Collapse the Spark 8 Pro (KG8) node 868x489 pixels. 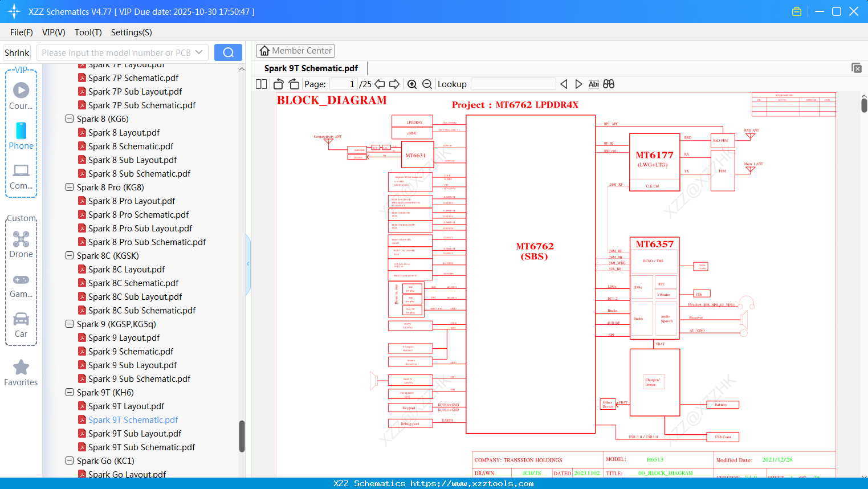coord(69,187)
